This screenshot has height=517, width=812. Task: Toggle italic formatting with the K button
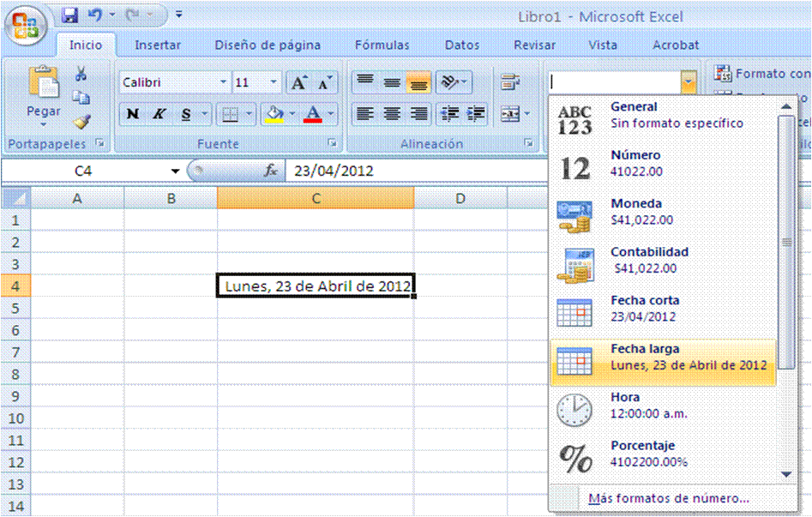159,114
